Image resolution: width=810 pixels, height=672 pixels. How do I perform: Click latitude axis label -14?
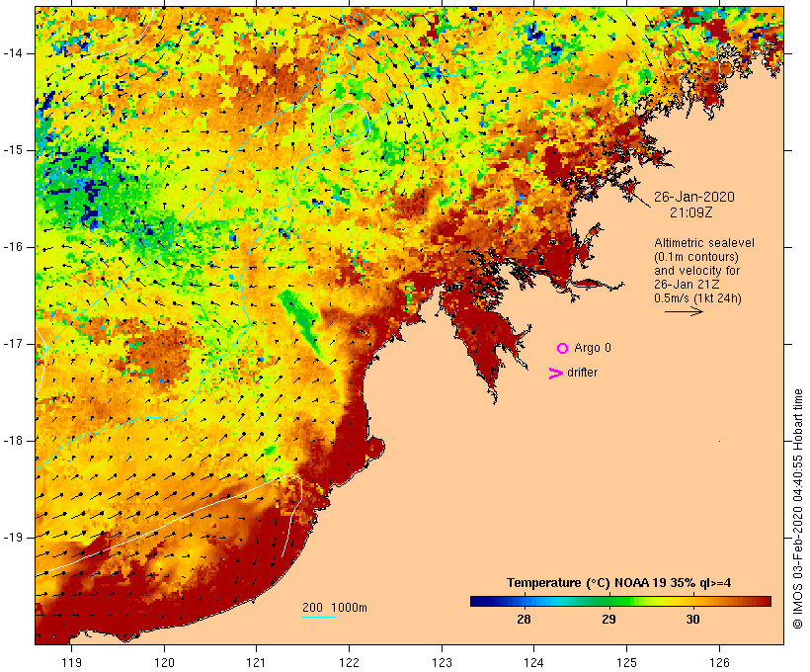point(13,53)
